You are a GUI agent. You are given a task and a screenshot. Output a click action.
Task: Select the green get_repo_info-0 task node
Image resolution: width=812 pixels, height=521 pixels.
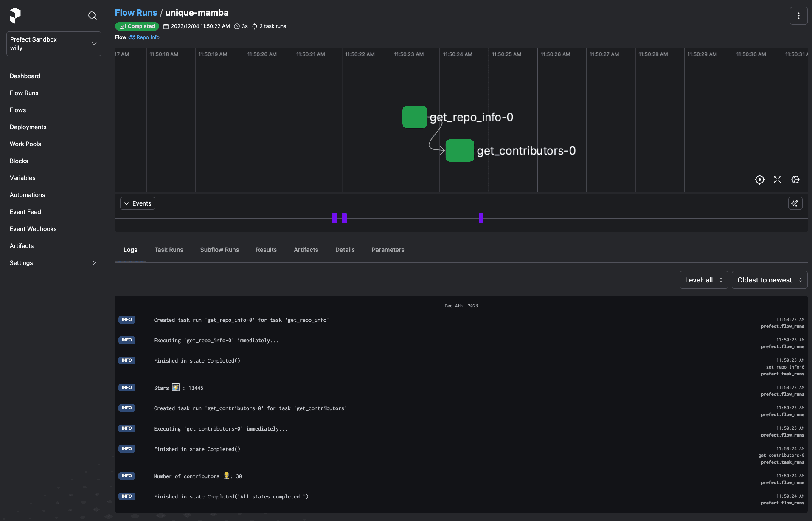[x=414, y=117]
